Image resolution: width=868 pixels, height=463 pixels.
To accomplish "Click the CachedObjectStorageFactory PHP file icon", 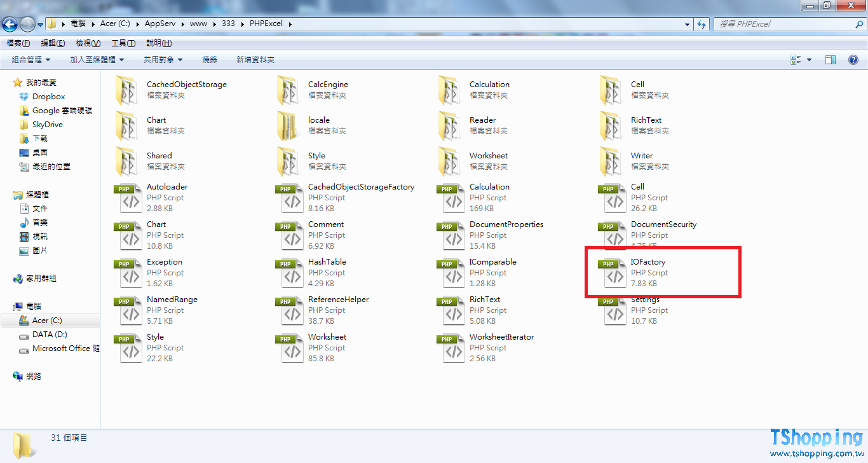I will (289, 198).
